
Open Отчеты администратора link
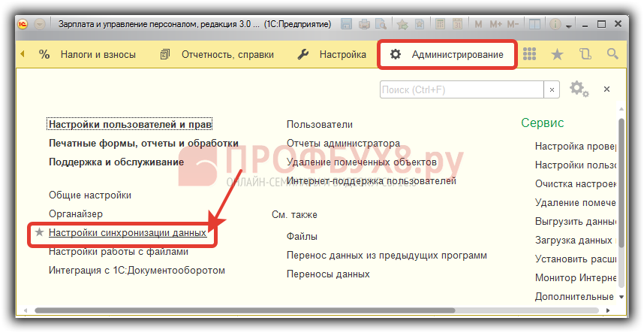pyautogui.click(x=343, y=143)
